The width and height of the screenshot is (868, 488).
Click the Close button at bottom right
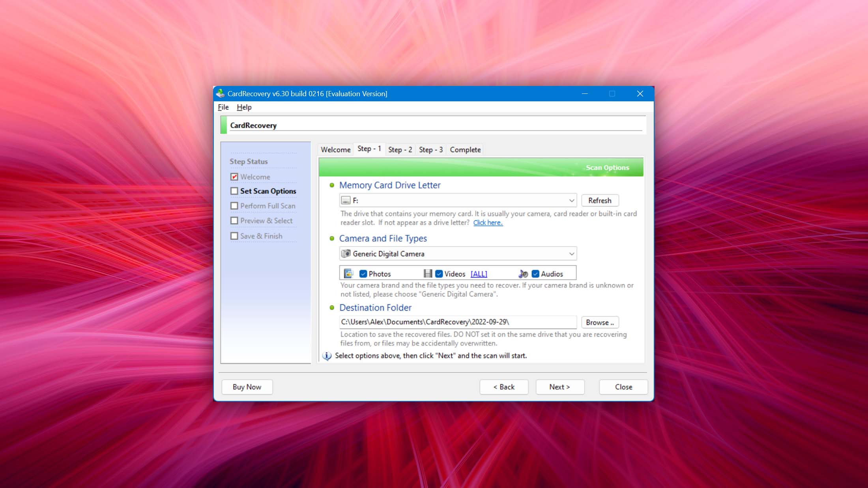[623, 387]
